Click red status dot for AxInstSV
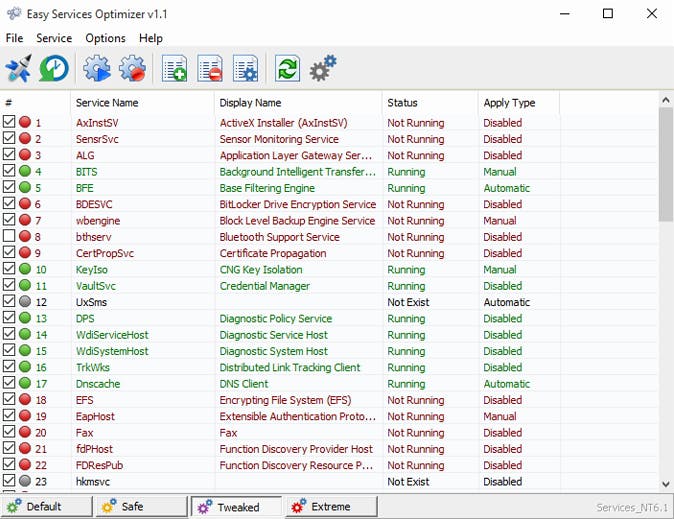This screenshot has height=519, width=674. coord(25,122)
